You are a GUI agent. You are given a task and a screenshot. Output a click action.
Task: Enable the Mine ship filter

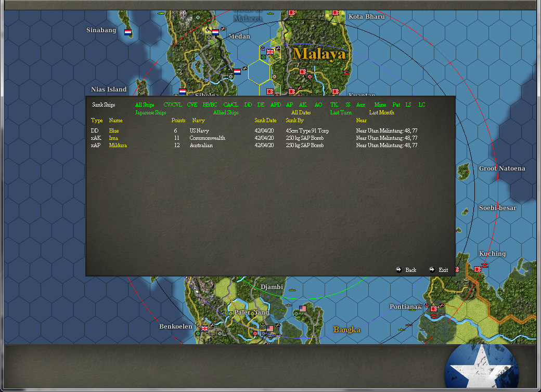tap(380, 104)
